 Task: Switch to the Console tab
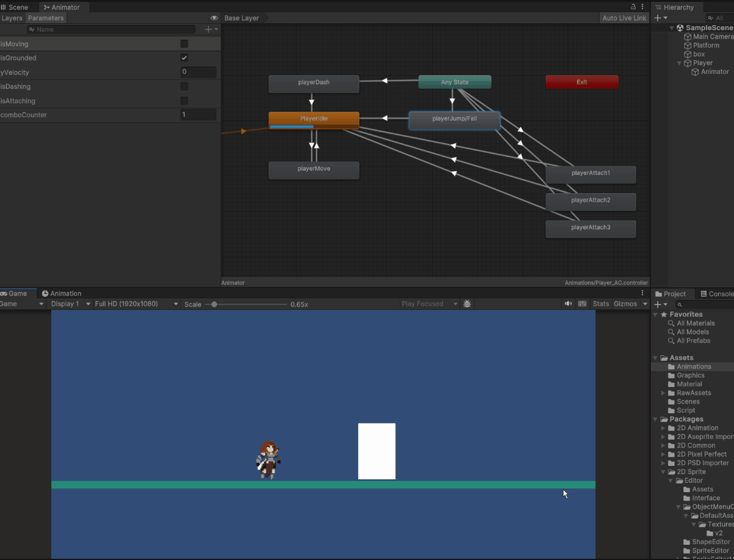(719, 293)
